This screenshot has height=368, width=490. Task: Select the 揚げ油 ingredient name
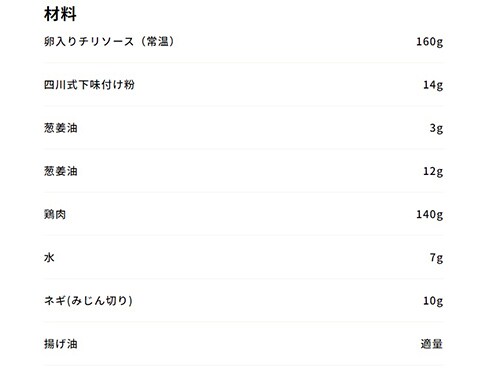(x=61, y=344)
